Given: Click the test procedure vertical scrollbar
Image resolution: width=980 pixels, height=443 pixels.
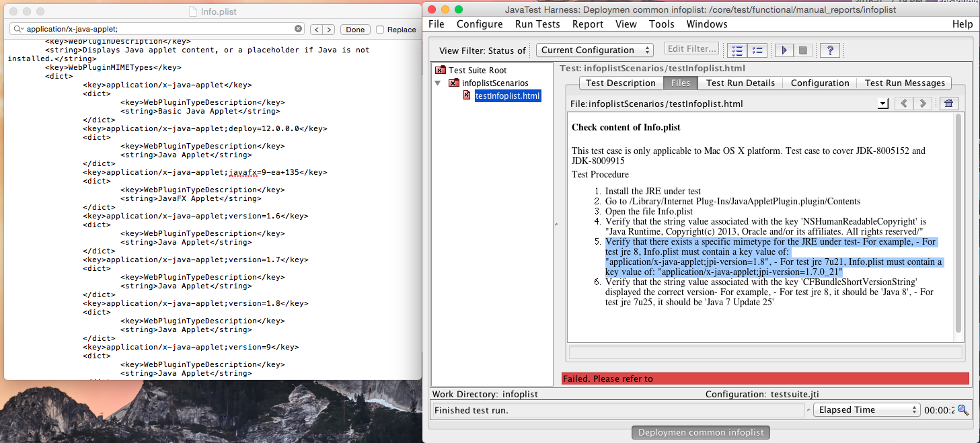Looking at the screenshot, I should coord(958,222).
